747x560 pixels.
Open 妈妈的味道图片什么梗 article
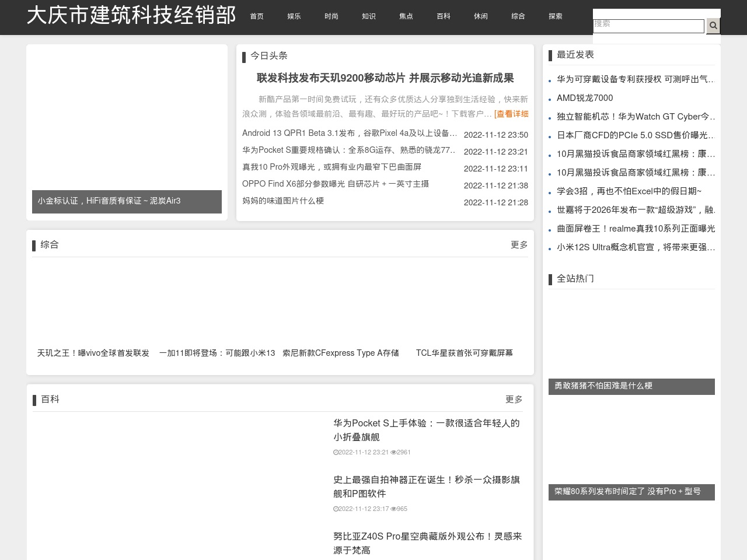tap(283, 201)
